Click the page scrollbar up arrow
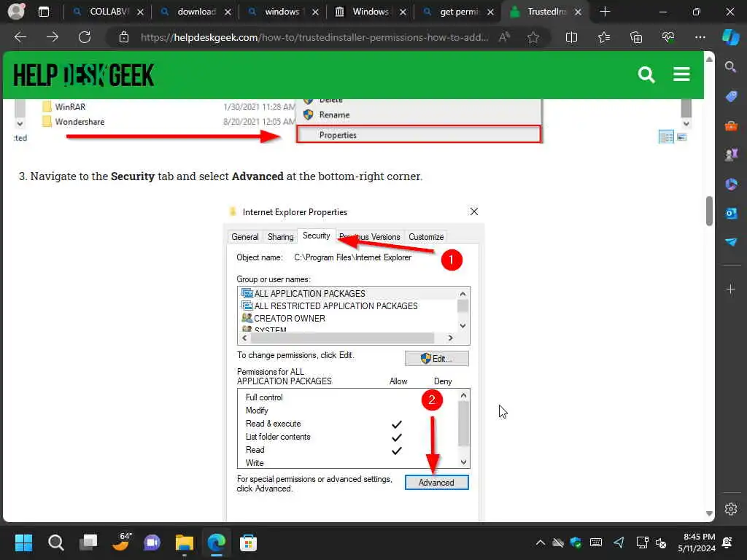The height and width of the screenshot is (560, 747). click(709, 60)
